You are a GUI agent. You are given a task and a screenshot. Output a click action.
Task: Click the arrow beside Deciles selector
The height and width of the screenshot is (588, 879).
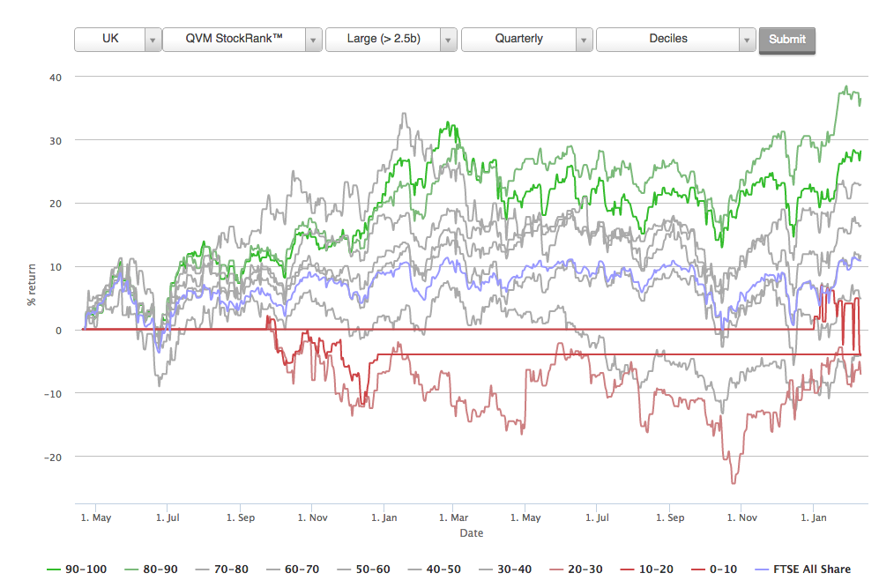tap(748, 40)
